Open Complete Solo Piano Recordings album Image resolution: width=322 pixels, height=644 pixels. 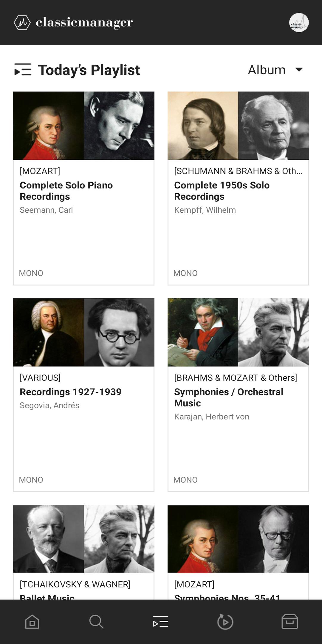tap(66, 191)
